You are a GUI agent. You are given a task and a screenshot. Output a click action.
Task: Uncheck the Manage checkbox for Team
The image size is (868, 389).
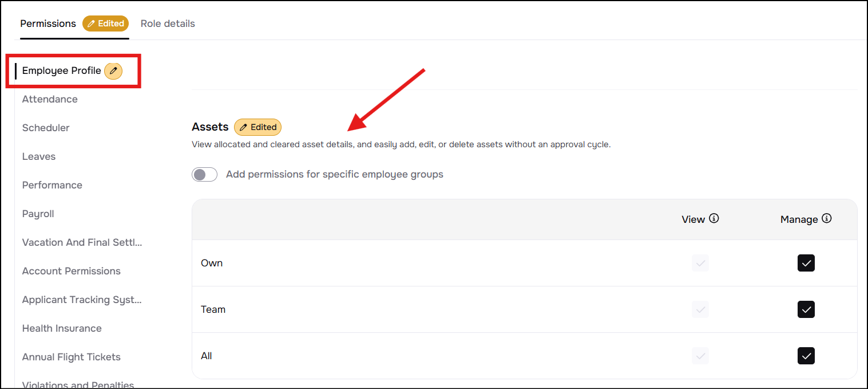(x=806, y=309)
